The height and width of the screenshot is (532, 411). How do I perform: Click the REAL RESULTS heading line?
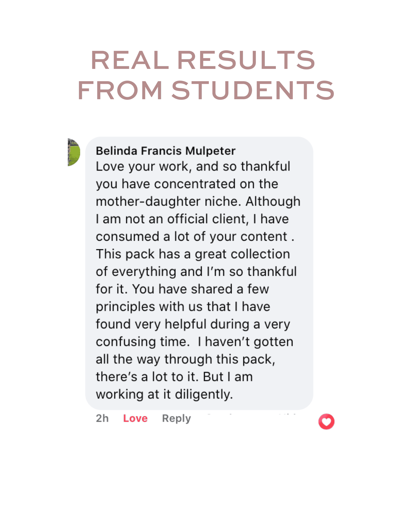coord(203,60)
